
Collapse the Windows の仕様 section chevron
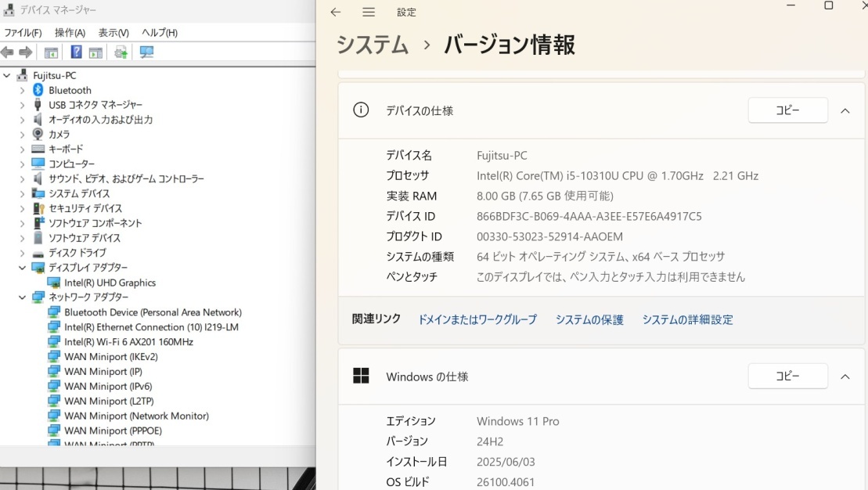click(845, 377)
